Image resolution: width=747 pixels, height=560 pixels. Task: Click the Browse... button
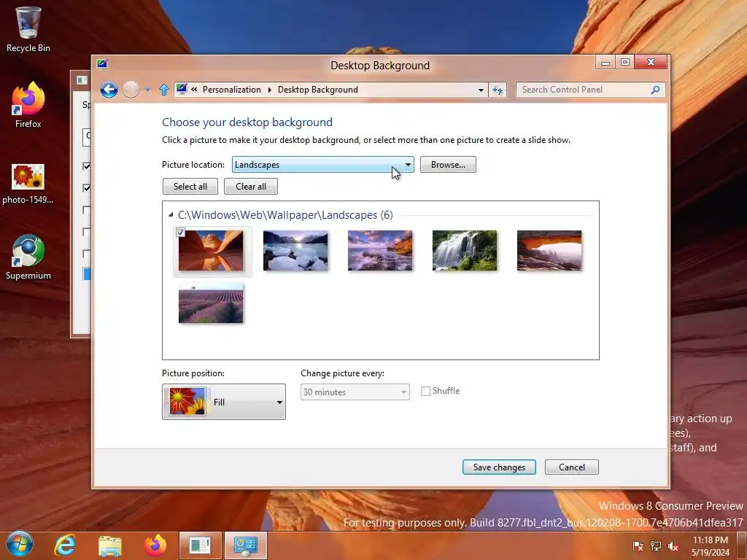(x=448, y=165)
